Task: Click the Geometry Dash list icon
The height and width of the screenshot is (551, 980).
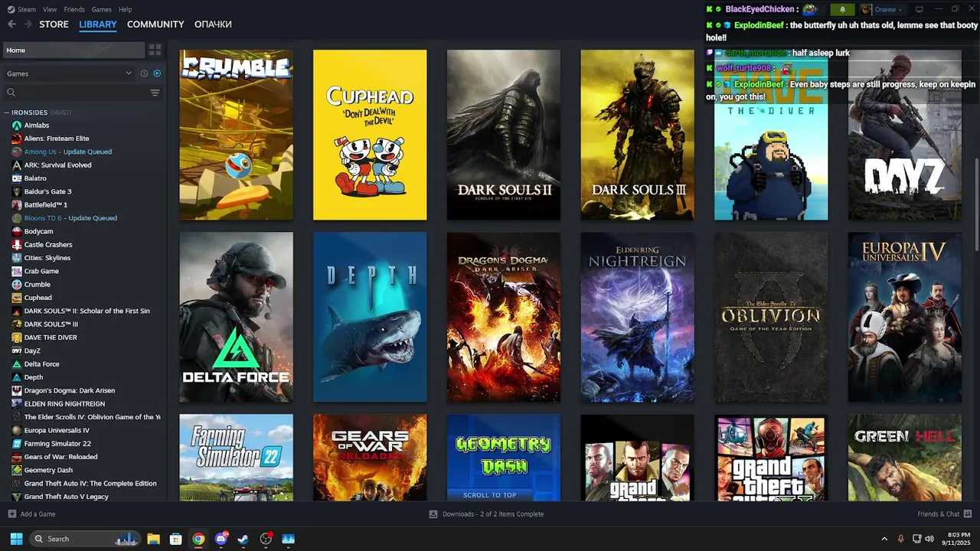Action: click(17, 470)
